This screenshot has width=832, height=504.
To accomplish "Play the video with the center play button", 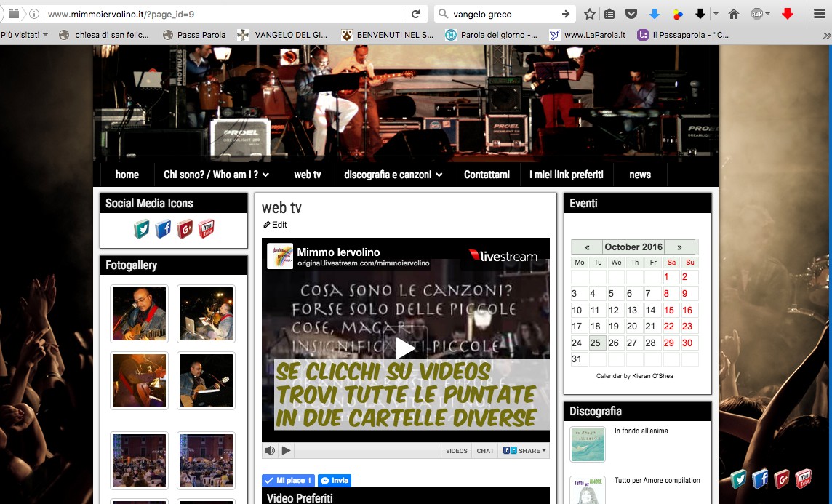I will pyautogui.click(x=405, y=348).
